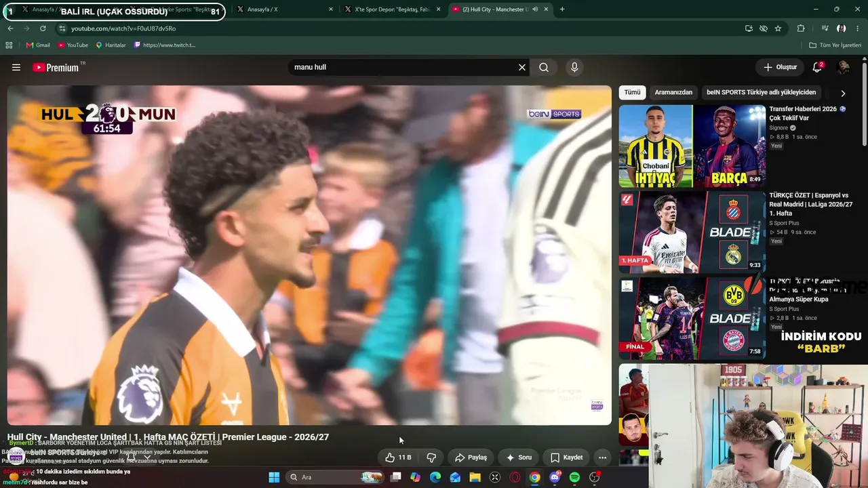Viewport: 868px width, 488px height.
Task: Open Espanyol vs Real Madrid summary thumbnail
Action: coord(692,232)
